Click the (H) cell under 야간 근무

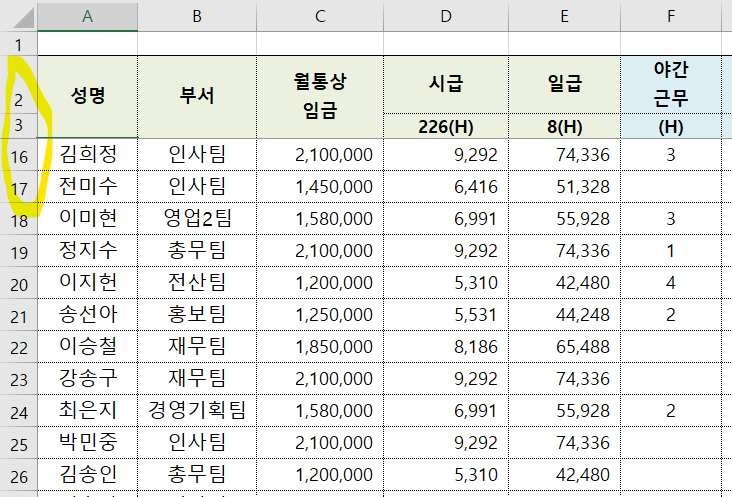click(671, 126)
